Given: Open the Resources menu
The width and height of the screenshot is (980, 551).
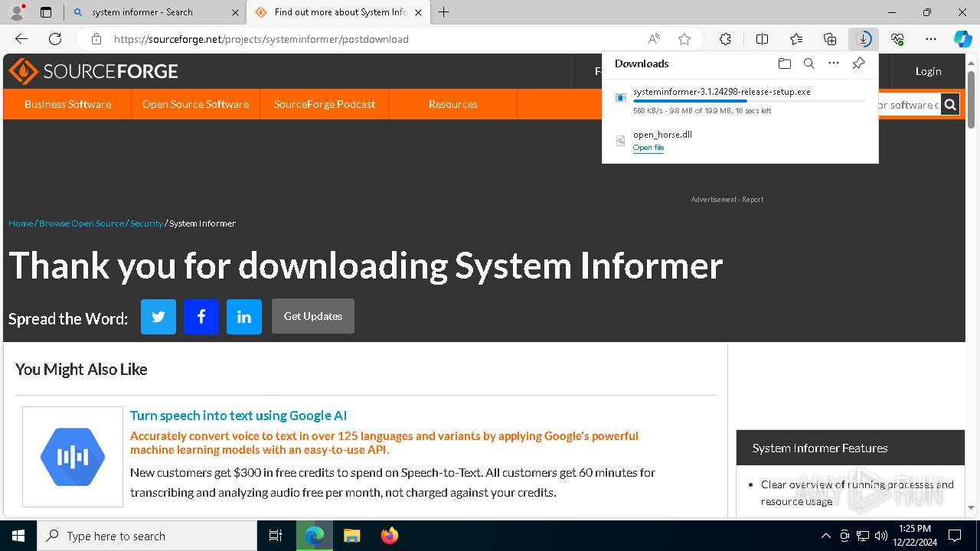Looking at the screenshot, I should 452,104.
